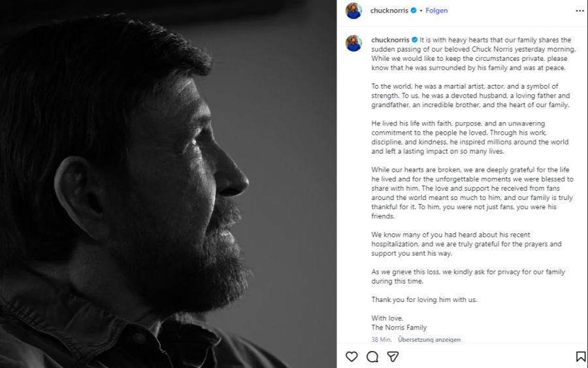
Task: Click the 38 Min. timestamp
Action: (381, 340)
